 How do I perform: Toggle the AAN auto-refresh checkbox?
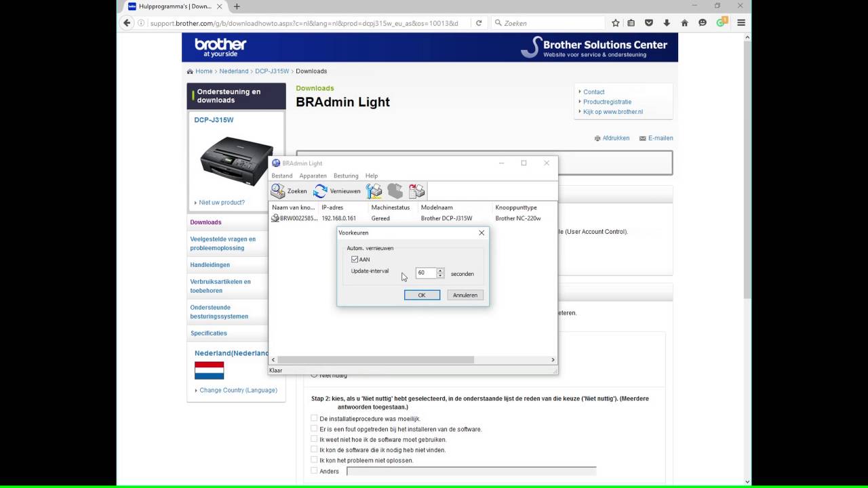[355, 260]
